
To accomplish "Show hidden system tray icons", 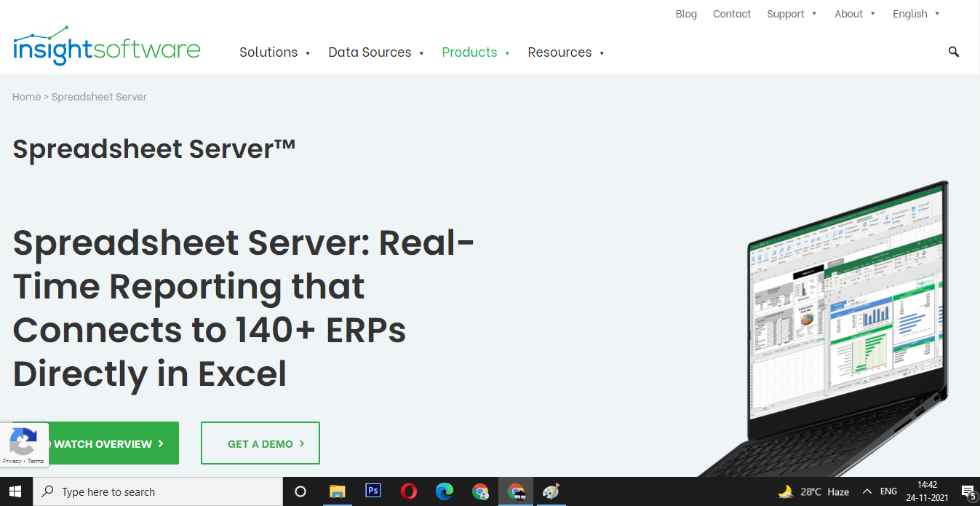I will pyautogui.click(x=867, y=491).
